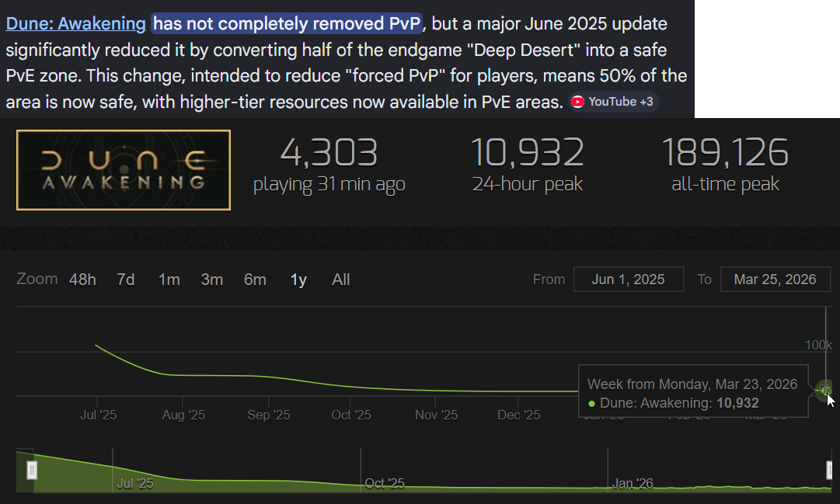Screen dimensions: 840x504
Task: Click the 100k y-axis label
Action: pos(818,346)
